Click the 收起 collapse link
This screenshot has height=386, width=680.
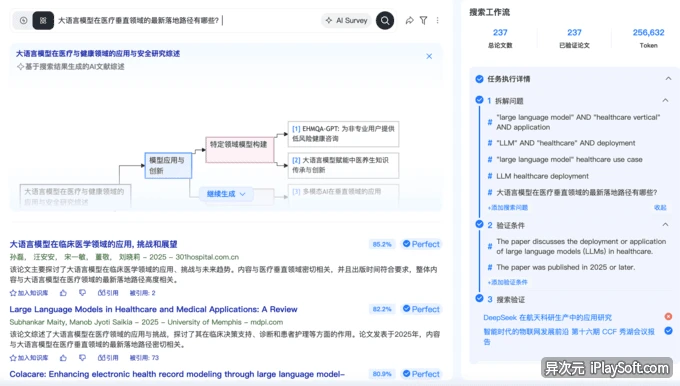click(x=660, y=208)
